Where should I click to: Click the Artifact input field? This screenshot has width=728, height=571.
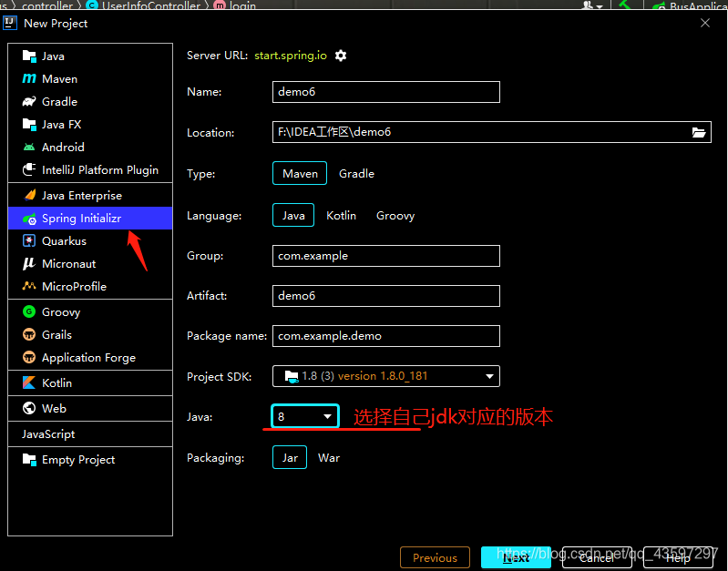tap(386, 296)
